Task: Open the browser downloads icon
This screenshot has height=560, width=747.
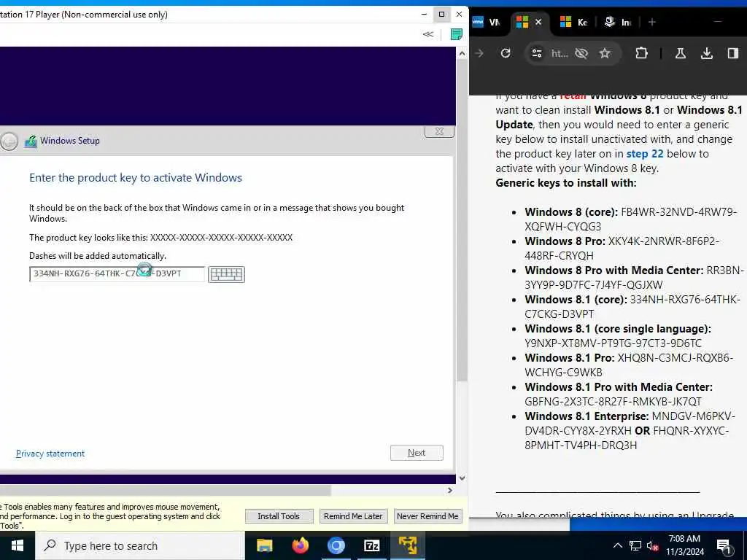Action: pos(706,53)
